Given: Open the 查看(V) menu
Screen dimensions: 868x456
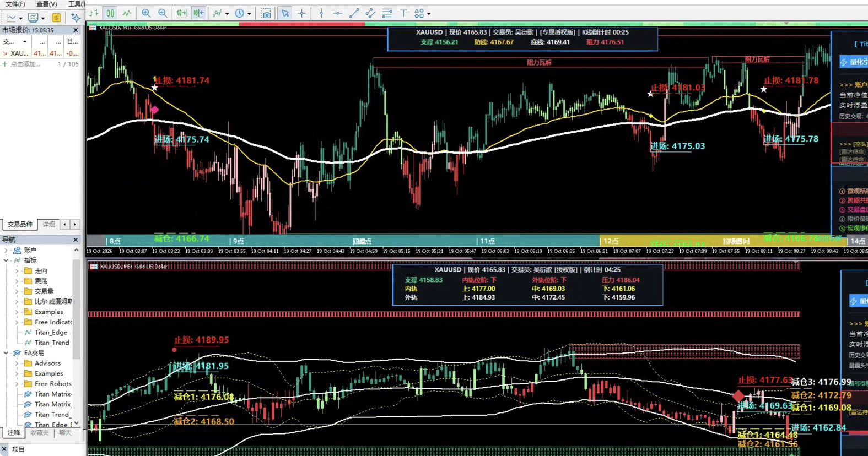Looking at the screenshot, I should coord(47,4).
